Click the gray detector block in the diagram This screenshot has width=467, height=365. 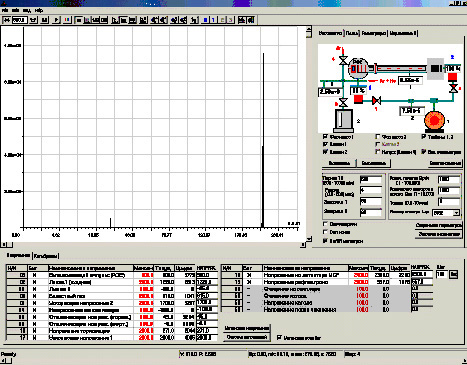(435, 69)
